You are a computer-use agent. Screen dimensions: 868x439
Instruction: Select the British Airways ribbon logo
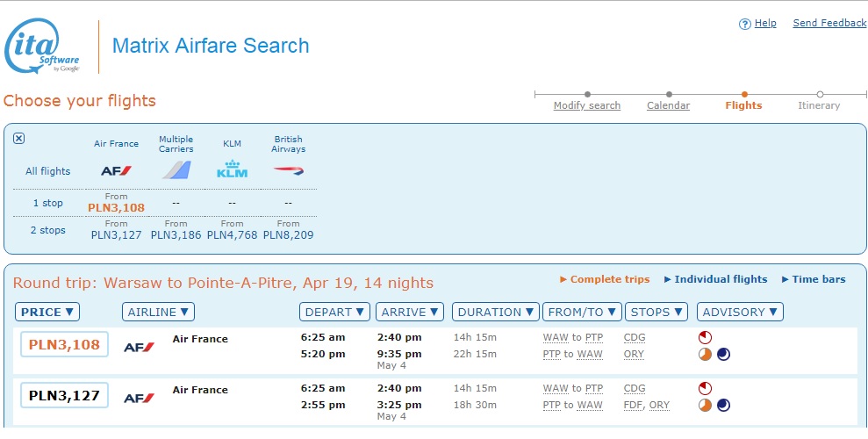click(x=289, y=170)
